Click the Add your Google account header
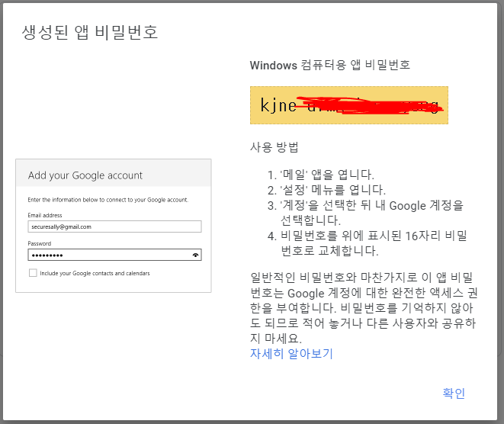This screenshot has height=424, width=504. (x=85, y=175)
